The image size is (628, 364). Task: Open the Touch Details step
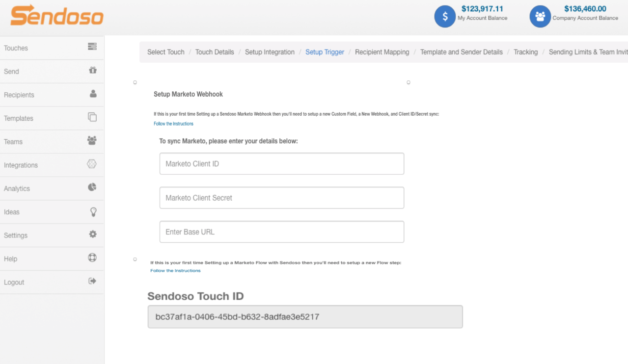click(215, 52)
